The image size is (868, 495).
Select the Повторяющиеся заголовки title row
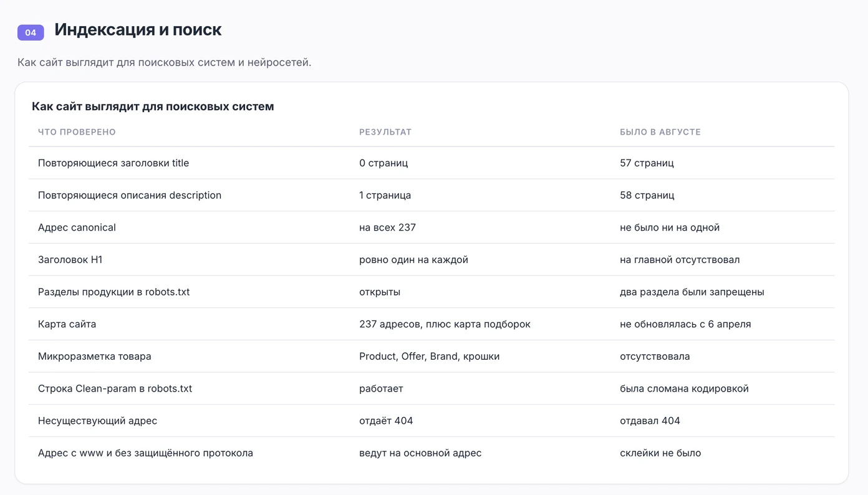click(x=432, y=163)
